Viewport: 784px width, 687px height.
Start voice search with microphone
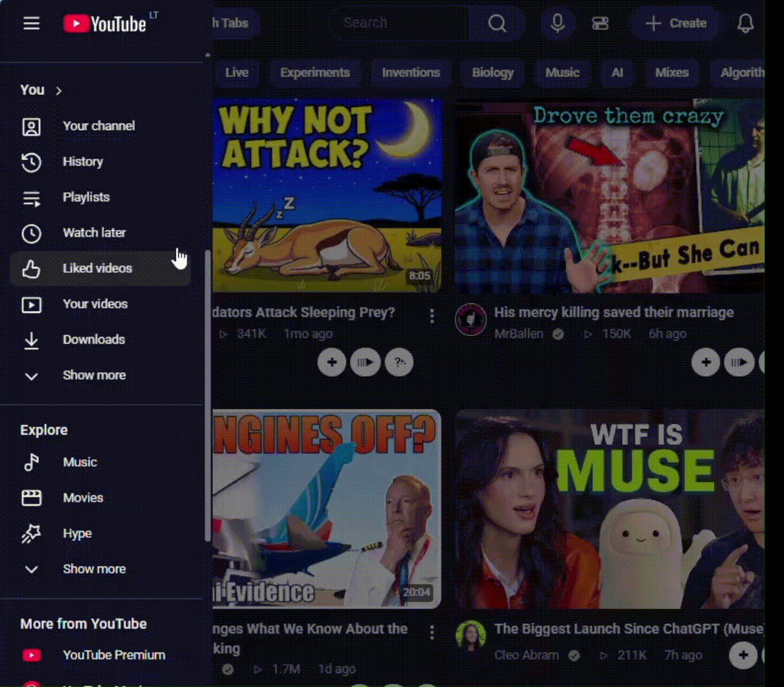coord(558,24)
